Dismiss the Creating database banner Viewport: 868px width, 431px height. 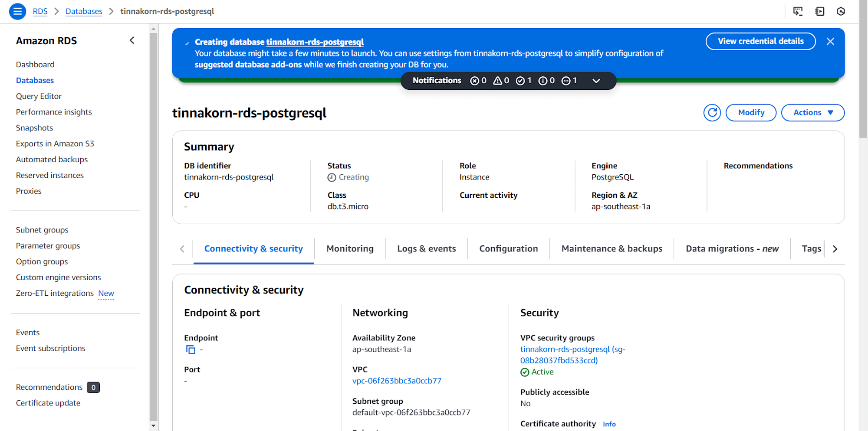(830, 41)
